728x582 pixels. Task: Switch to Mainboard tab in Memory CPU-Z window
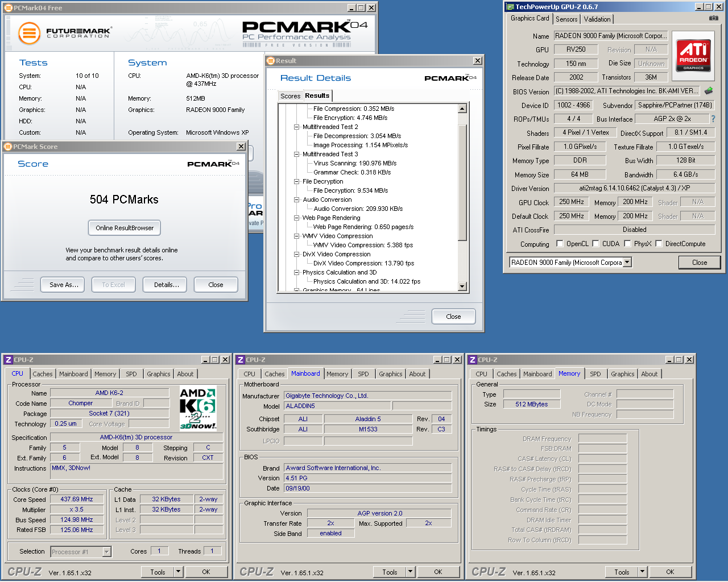(x=537, y=374)
